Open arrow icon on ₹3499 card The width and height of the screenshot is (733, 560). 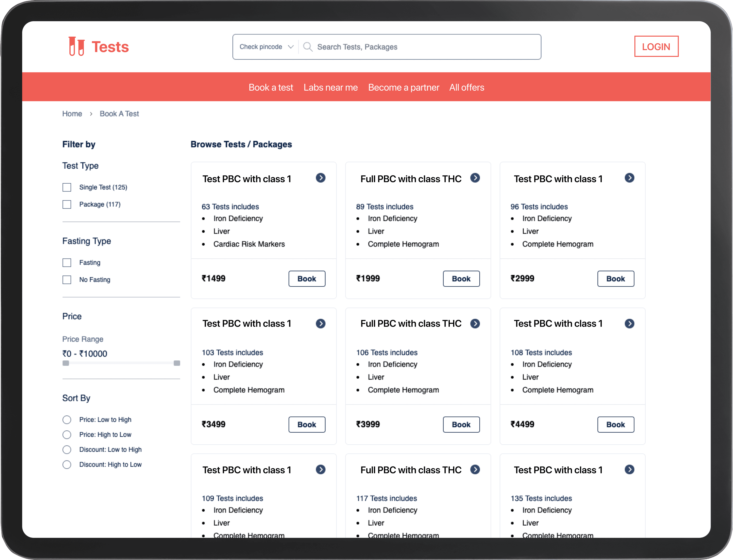[x=321, y=324]
